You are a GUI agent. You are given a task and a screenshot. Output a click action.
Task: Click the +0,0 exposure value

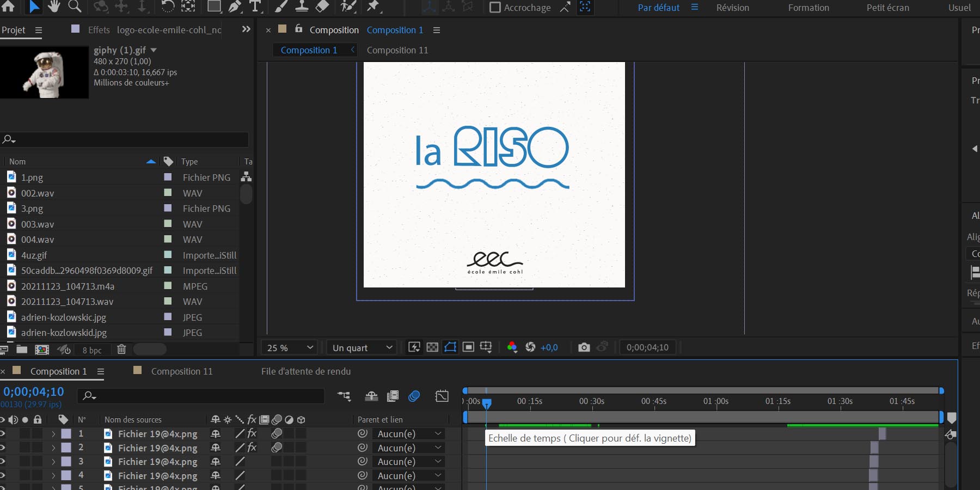[549, 347]
